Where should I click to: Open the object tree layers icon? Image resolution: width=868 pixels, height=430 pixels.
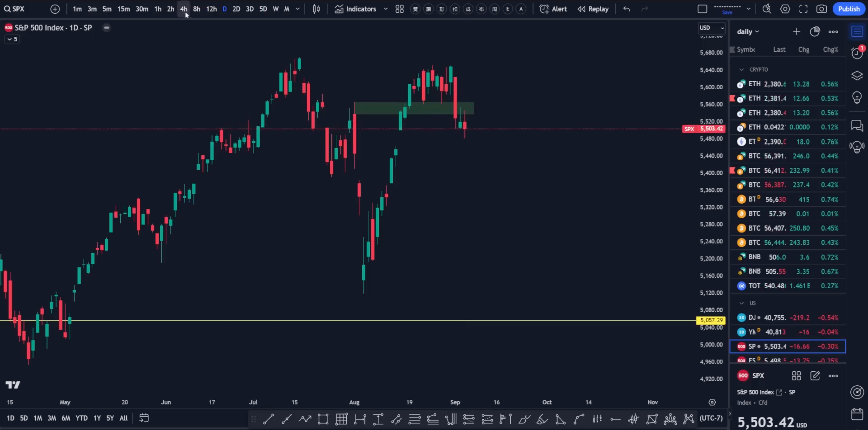coord(857,75)
